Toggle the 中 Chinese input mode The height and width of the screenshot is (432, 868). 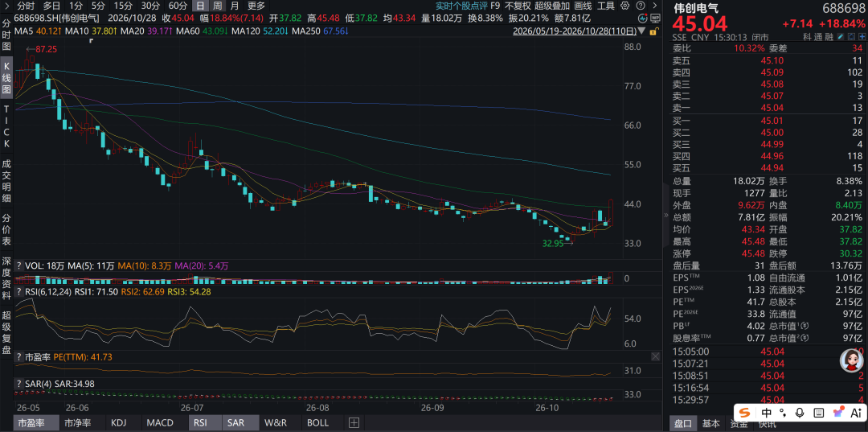click(767, 413)
